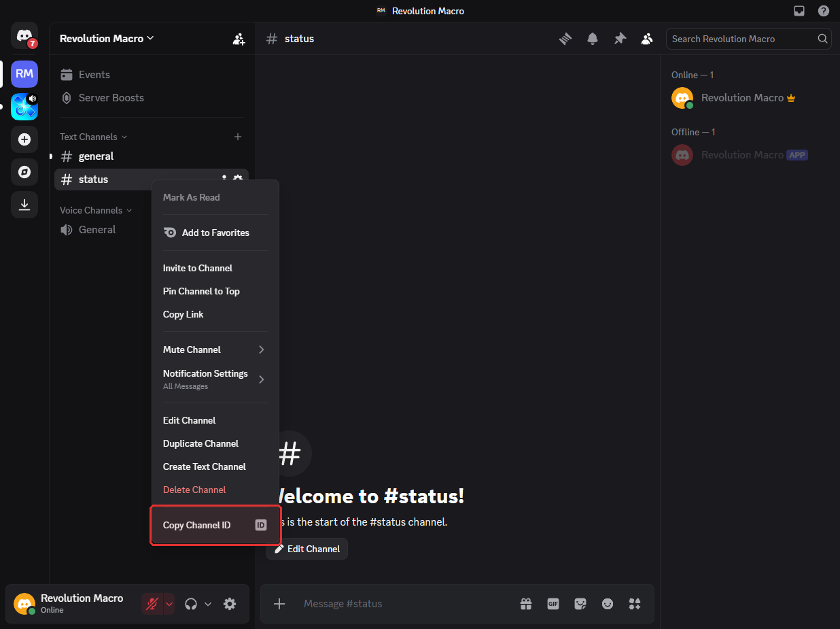This screenshot has width=840, height=629.
Task: Select Copy Link menu entry
Action: [x=215, y=314]
